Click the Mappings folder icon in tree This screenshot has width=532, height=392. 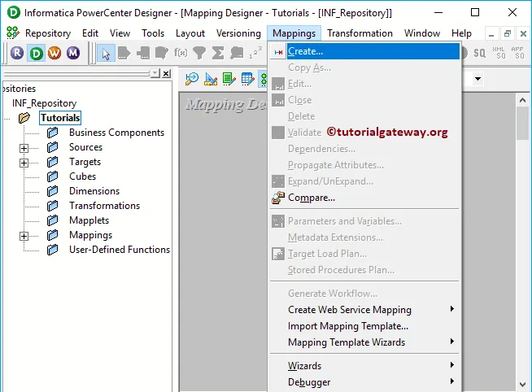click(x=52, y=235)
